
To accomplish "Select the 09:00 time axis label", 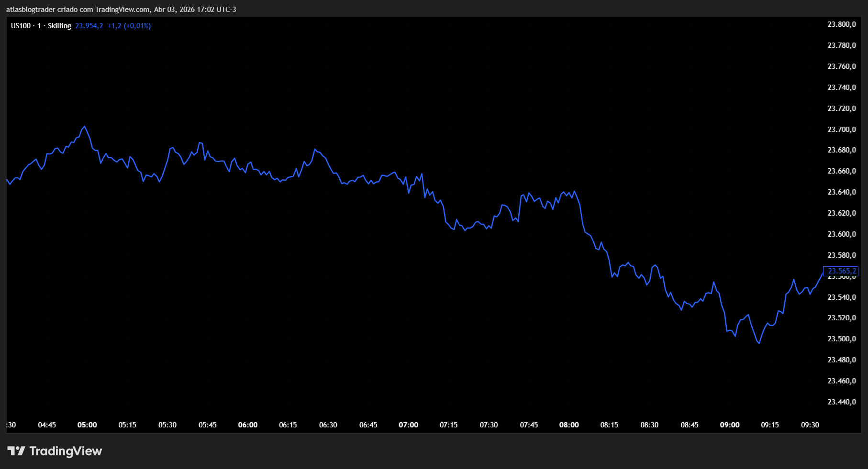I will pyautogui.click(x=730, y=425).
